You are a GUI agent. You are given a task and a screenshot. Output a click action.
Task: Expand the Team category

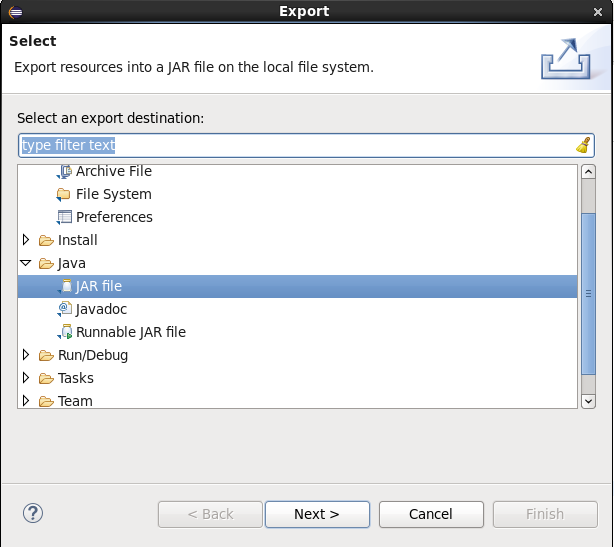pyautogui.click(x=26, y=401)
